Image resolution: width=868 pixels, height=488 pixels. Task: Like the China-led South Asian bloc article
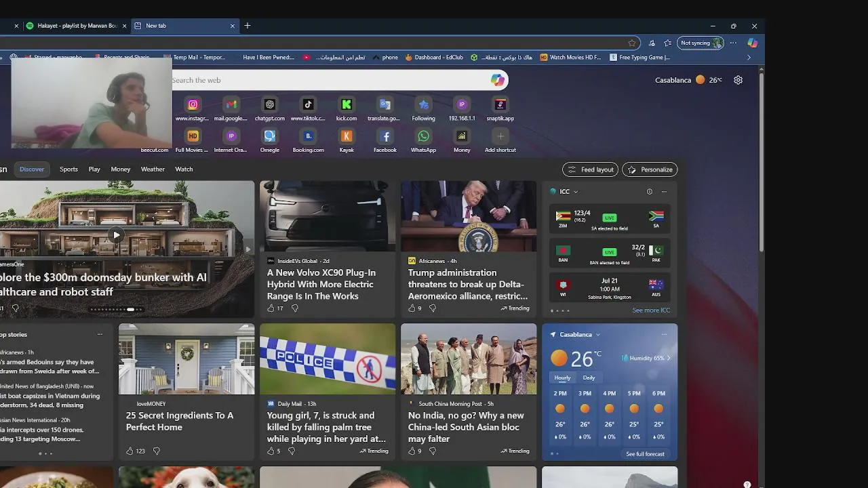click(412, 451)
